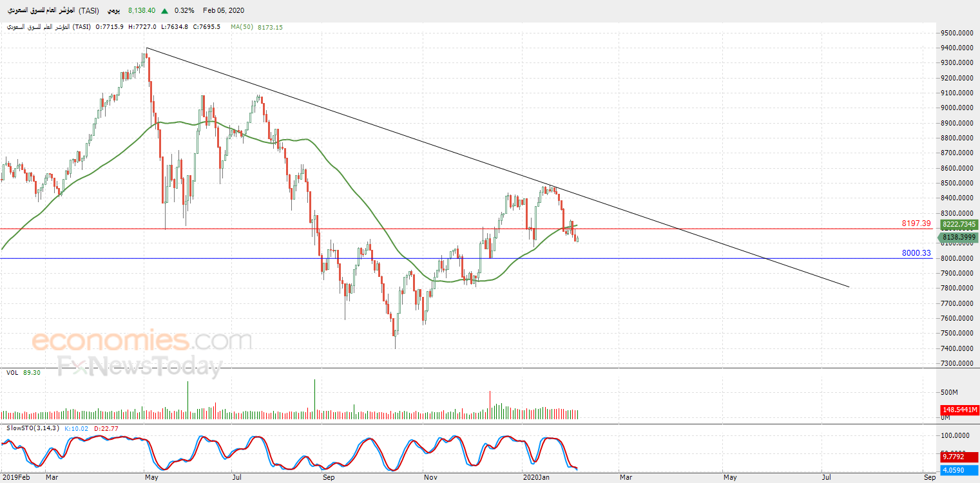Click the Feb 05, 2020 date label
Image resolution: width=980 pixels, height=483 pixels.
tap(223, 11)
